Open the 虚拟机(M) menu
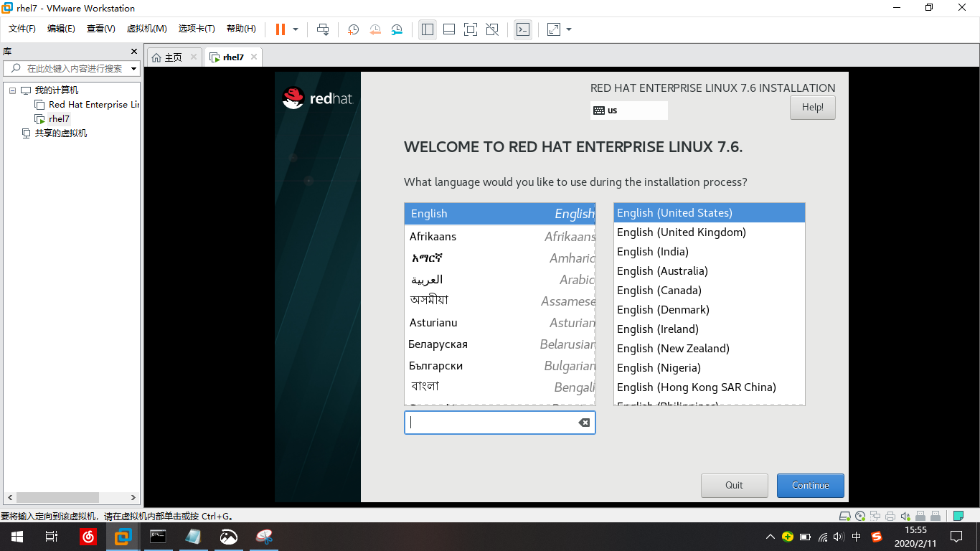Screen dimensions: 980x551 coord(146,29)
